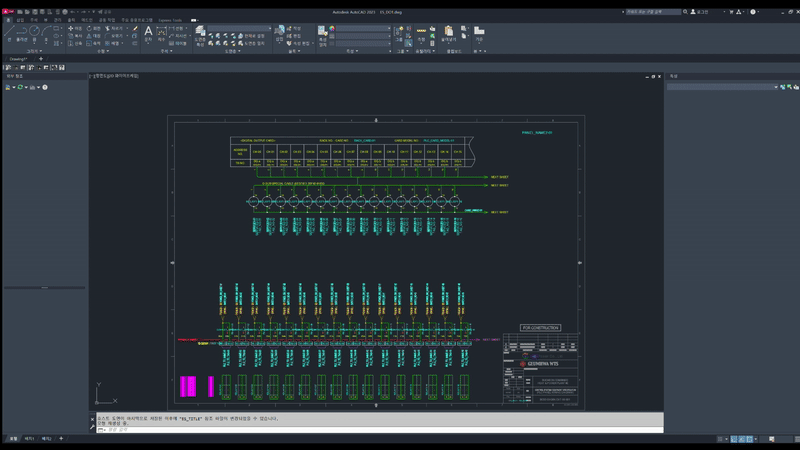Open the object color dropdown in Properties panel
The width and height of the screenshot is (800, 450).
tap(363, 28)
